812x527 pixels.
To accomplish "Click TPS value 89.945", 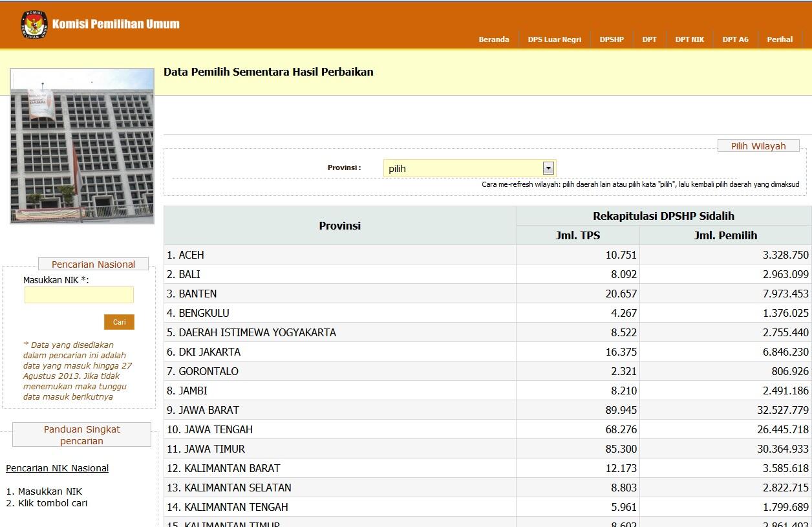I will pyautogui.click(x=621, y=410).
